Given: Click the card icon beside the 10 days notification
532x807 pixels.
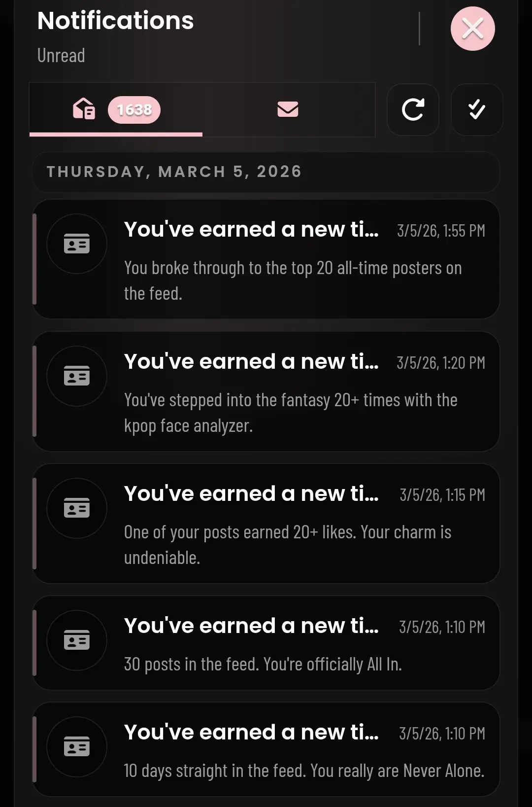Looking at the screenshot, I should (x=77, y=747).
